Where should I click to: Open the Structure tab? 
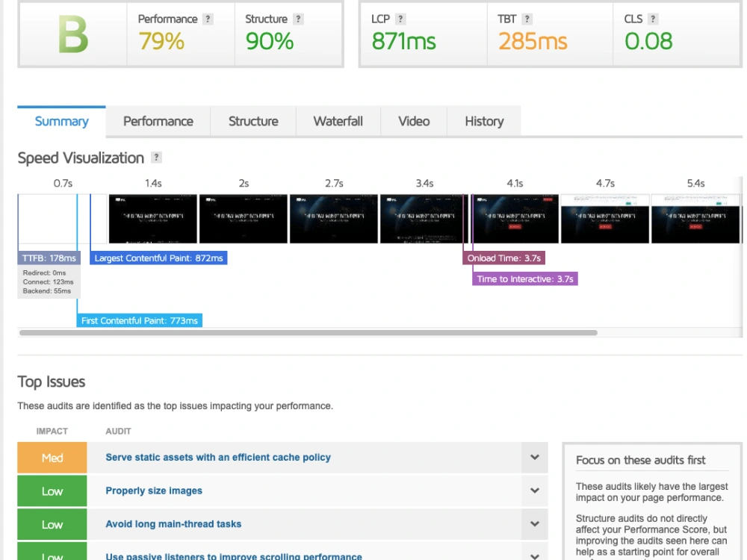click(253, 122)
